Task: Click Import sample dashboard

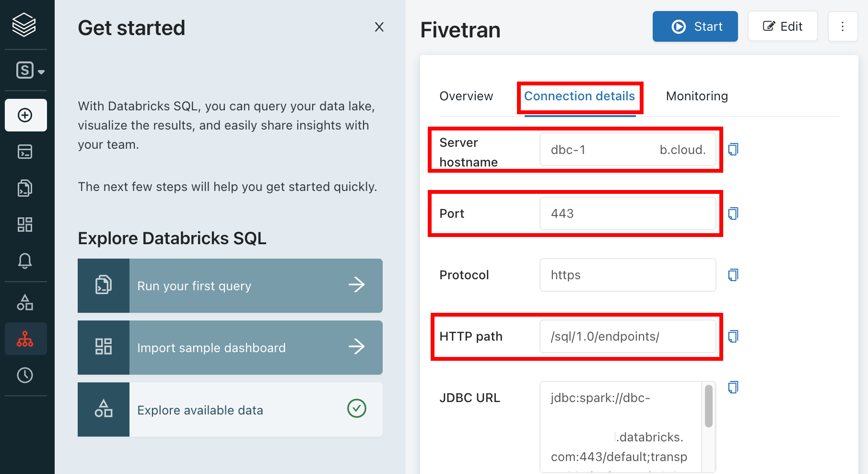Action: [230, 348]
